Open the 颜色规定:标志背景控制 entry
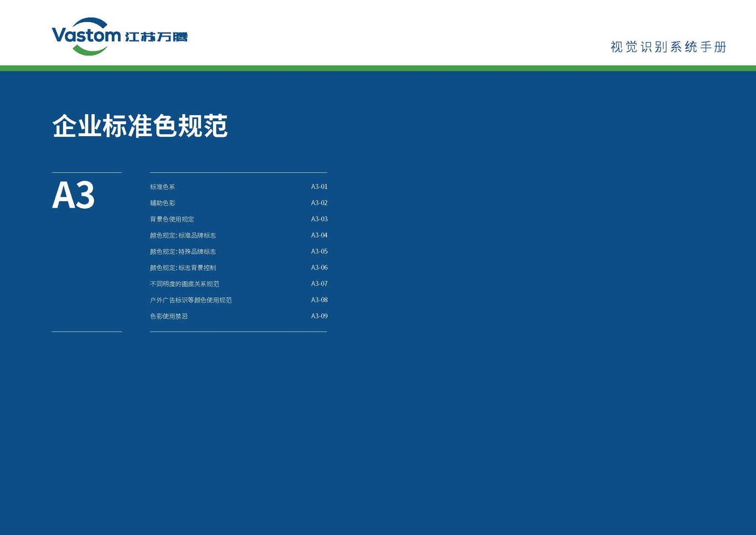Screen dimensions: 756x535 click(183, 267)
